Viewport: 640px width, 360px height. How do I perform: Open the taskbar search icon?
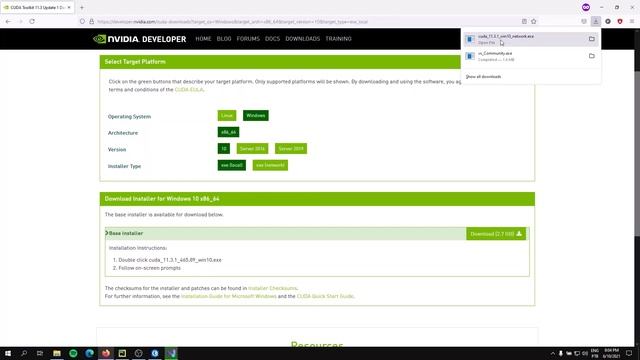point(24,353)
